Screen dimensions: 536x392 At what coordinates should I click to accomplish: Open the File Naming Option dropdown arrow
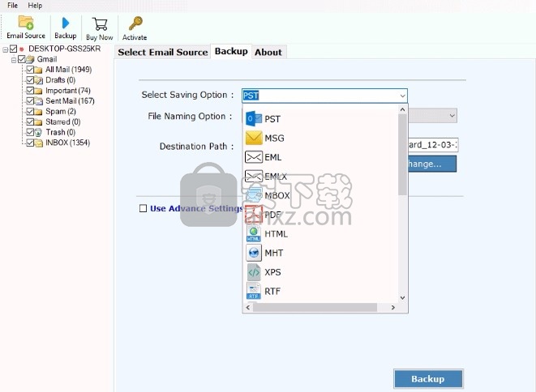pos(452,116)
